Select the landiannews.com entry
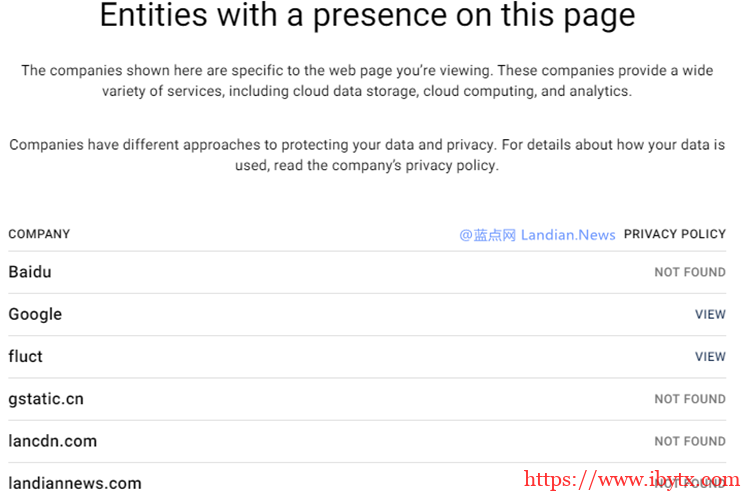The image size is (751, 494). pyautogui.click(x=75, y=483)
